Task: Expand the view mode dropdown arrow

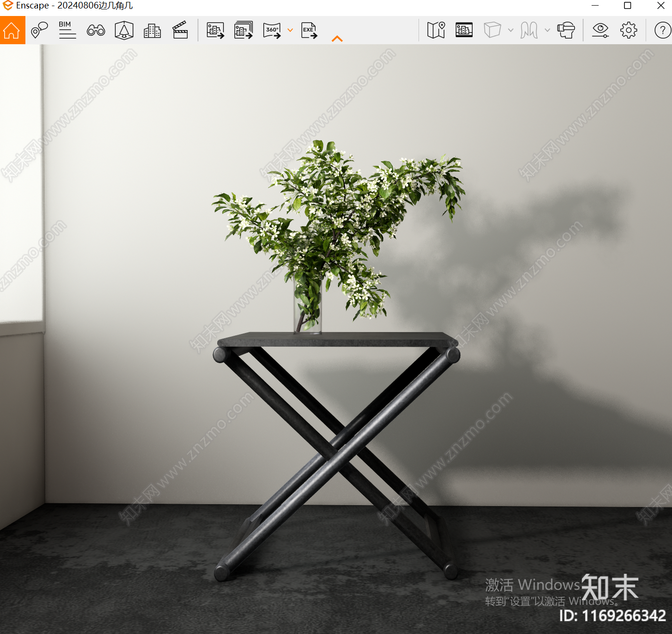Action: click(547, 30)
